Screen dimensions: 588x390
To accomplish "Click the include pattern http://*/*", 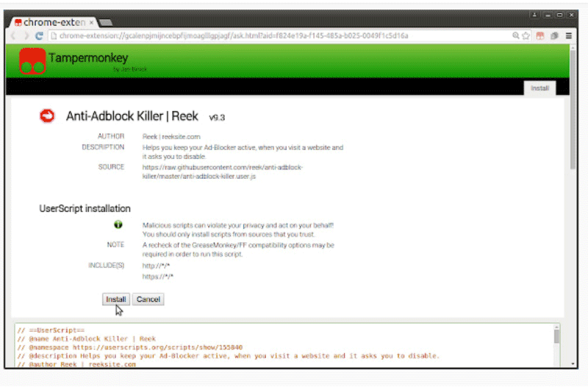I will pyautogui.click(x=156, y=266).
